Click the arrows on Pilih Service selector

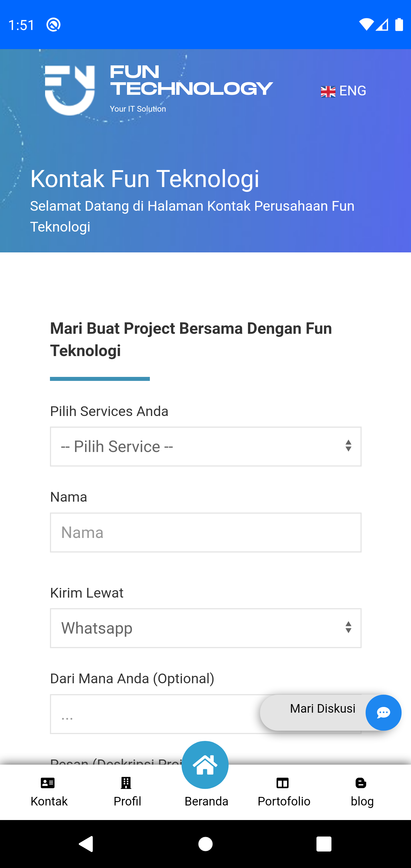click(348, 446)
